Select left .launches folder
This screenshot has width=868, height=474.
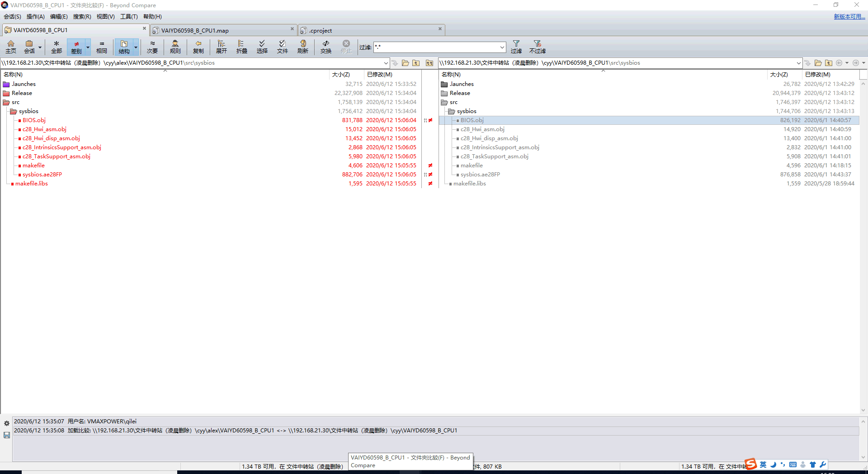[24, 84]
